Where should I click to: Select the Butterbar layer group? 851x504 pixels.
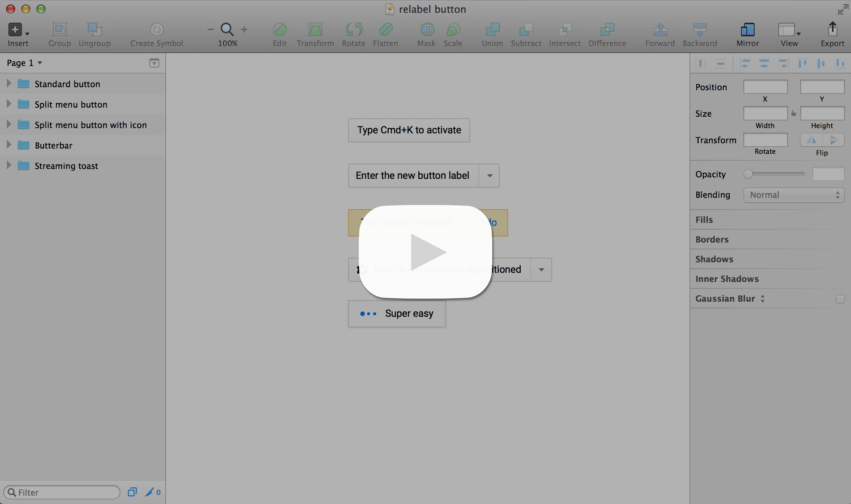(53, 146)
